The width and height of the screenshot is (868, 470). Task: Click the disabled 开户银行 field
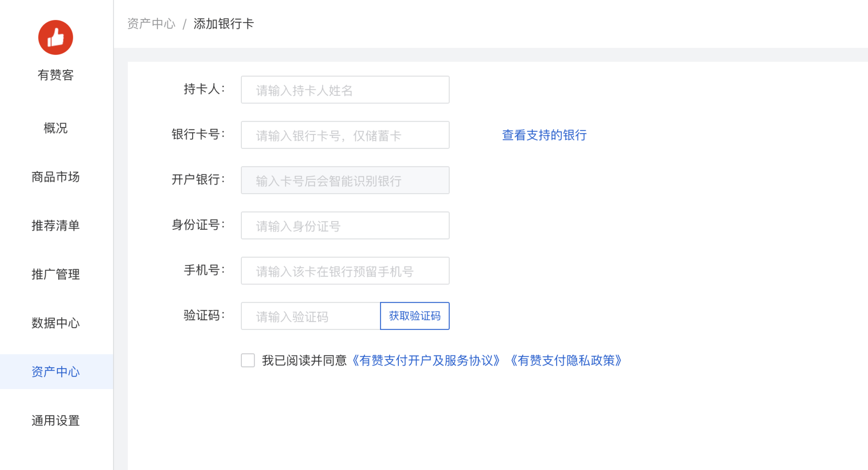345,180
